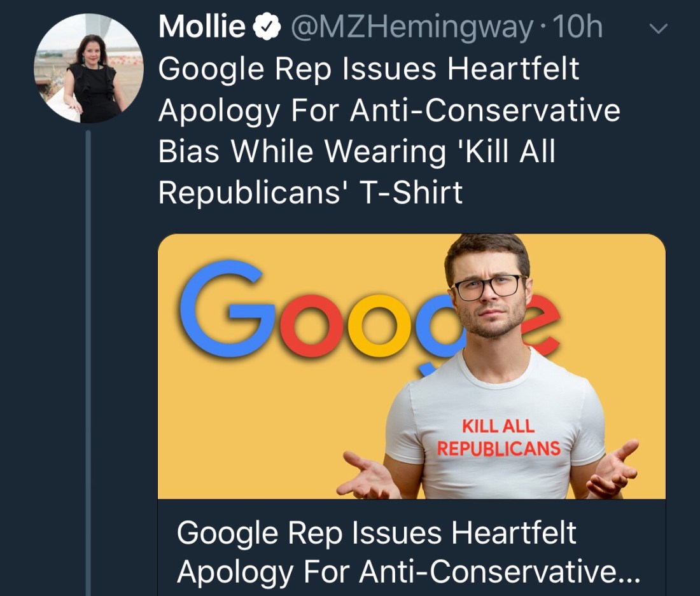Expand the tweet options chevron

(x=660, y=29)
